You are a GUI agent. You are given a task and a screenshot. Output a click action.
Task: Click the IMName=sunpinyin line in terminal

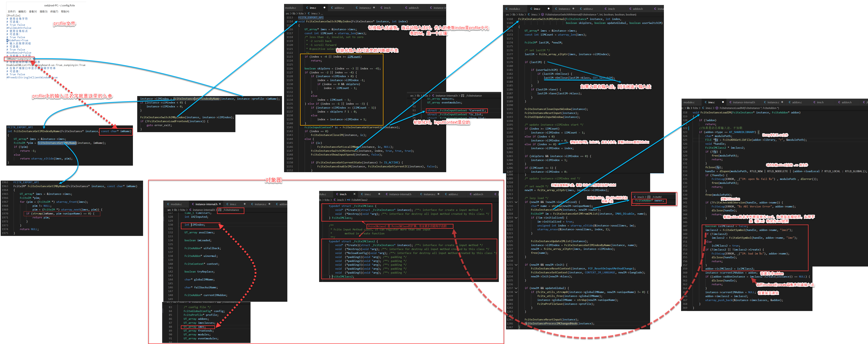click(x=19, y=59)
